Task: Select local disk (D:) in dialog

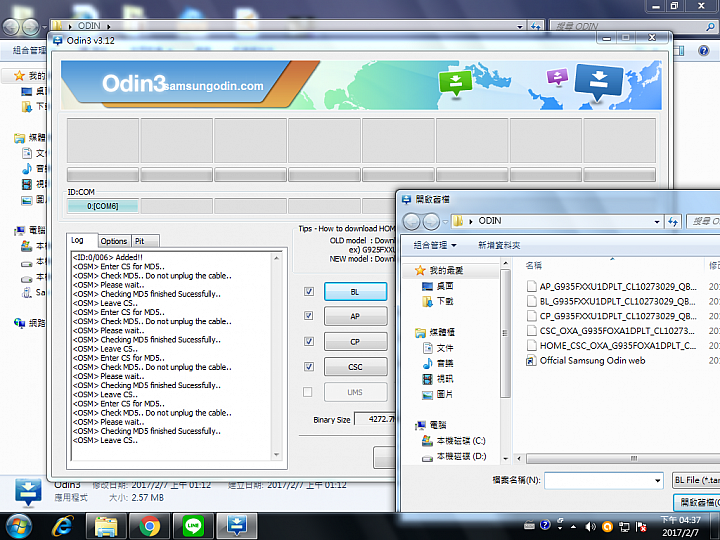Action: point(454,456)
